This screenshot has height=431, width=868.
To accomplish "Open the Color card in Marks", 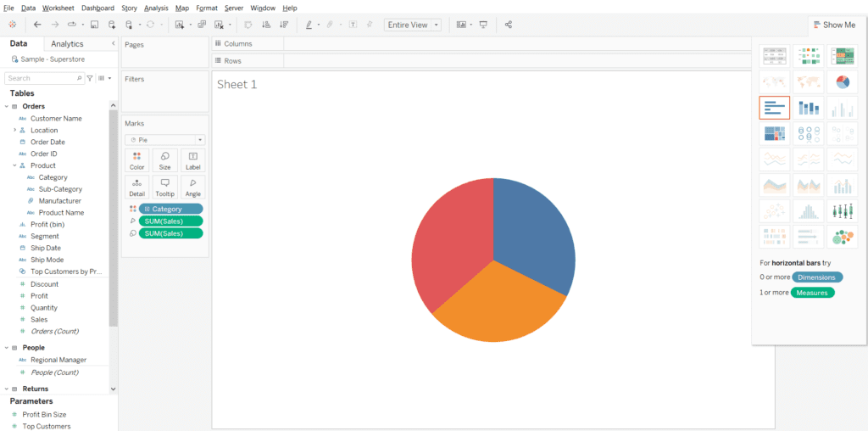I will (x=136, y=160).
